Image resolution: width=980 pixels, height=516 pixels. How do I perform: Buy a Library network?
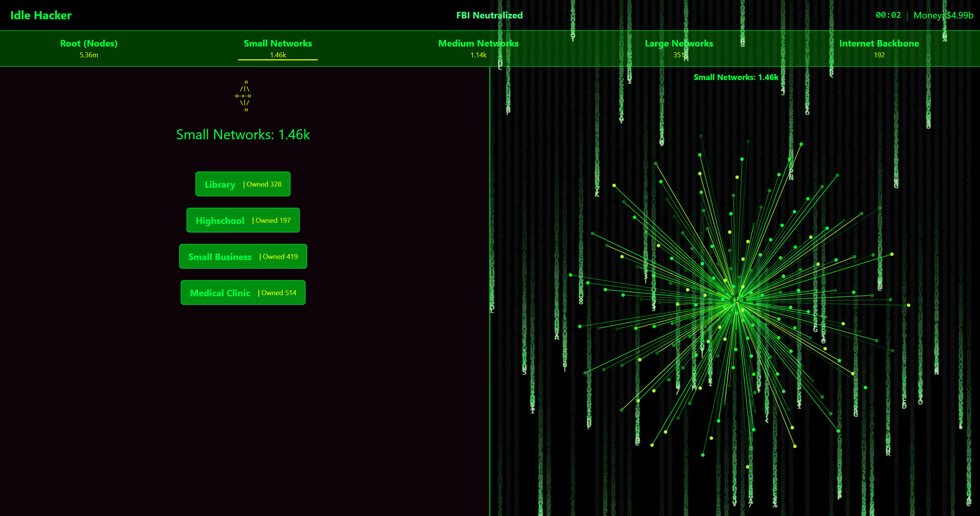(x=243, y=184)
